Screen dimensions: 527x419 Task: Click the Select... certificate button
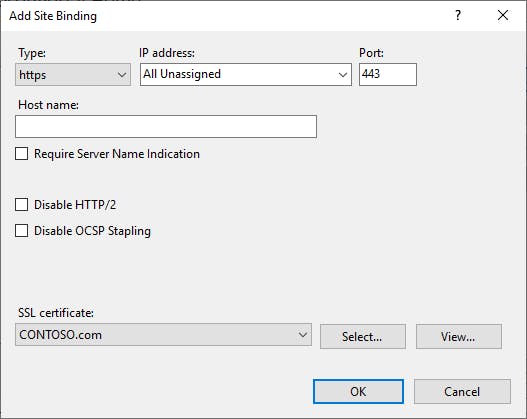click(363, 336)
